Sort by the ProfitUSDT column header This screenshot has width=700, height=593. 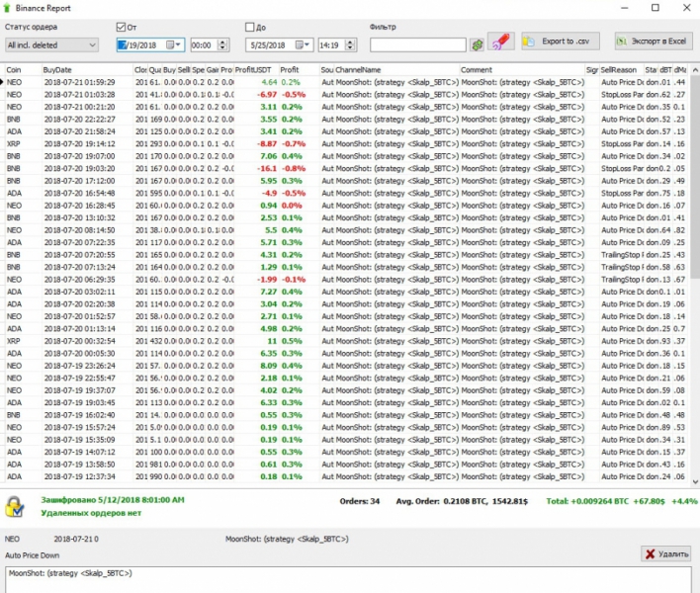click(256, 70)
